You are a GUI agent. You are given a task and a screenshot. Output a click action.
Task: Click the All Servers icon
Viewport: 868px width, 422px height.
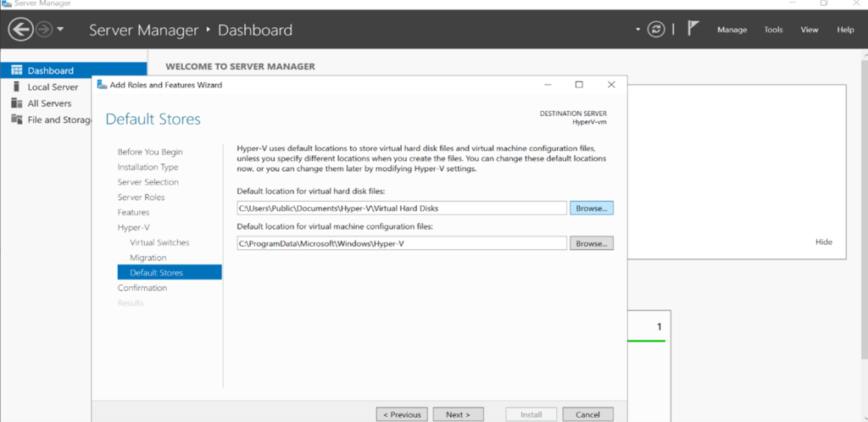[x=17, y=103]
